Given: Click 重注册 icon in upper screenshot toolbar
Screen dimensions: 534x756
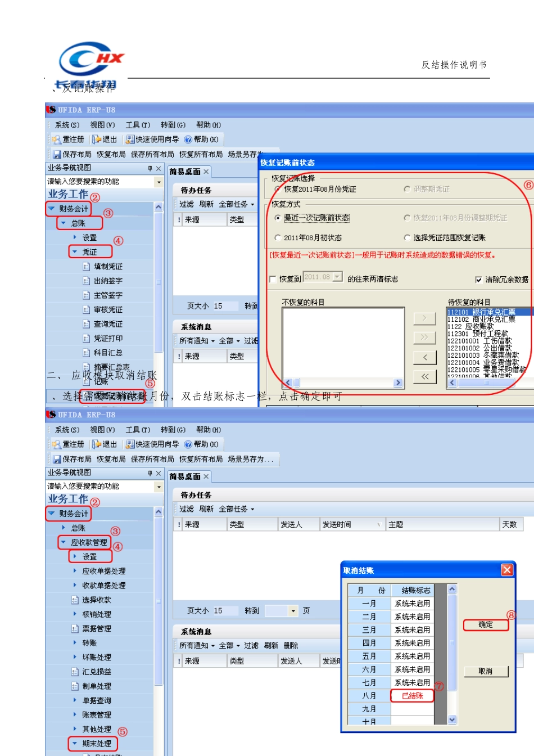Looking at the screenshot, I should [x=56, y=139].
